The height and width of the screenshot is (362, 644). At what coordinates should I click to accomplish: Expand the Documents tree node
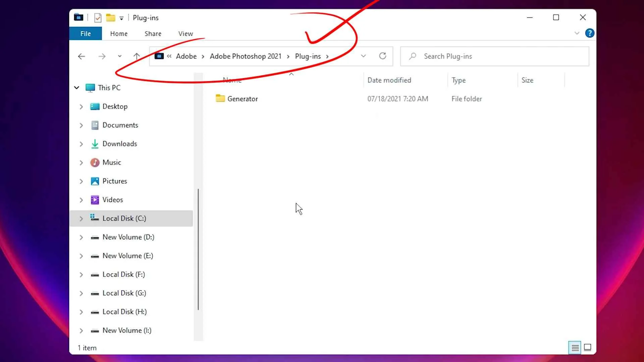click(81, 125)
